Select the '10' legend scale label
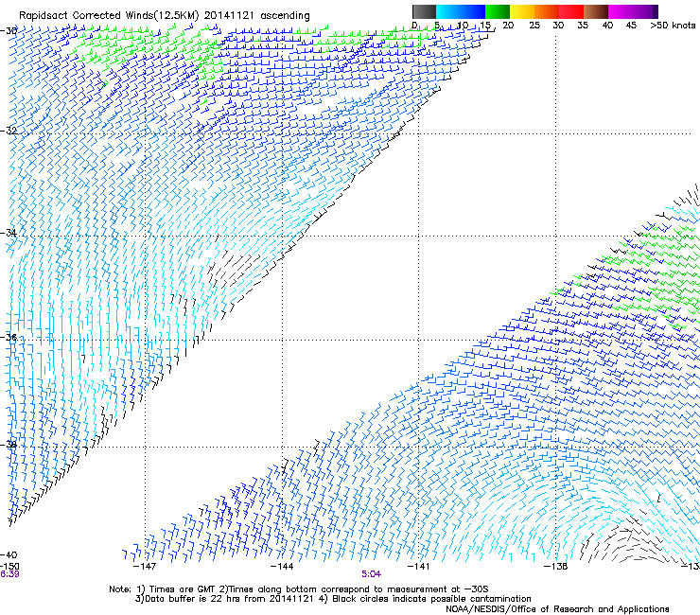This screenshot has height=615, width=700. coord(463,26)
